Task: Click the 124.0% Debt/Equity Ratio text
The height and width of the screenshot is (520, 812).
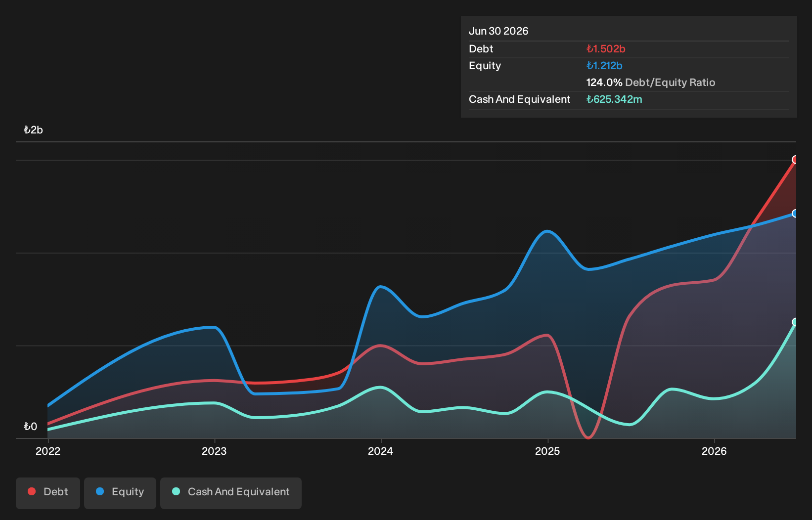Action: coord(651,83)
